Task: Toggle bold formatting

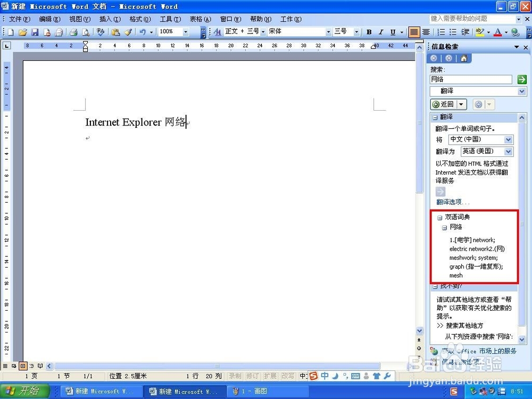Action: [369, 32]
